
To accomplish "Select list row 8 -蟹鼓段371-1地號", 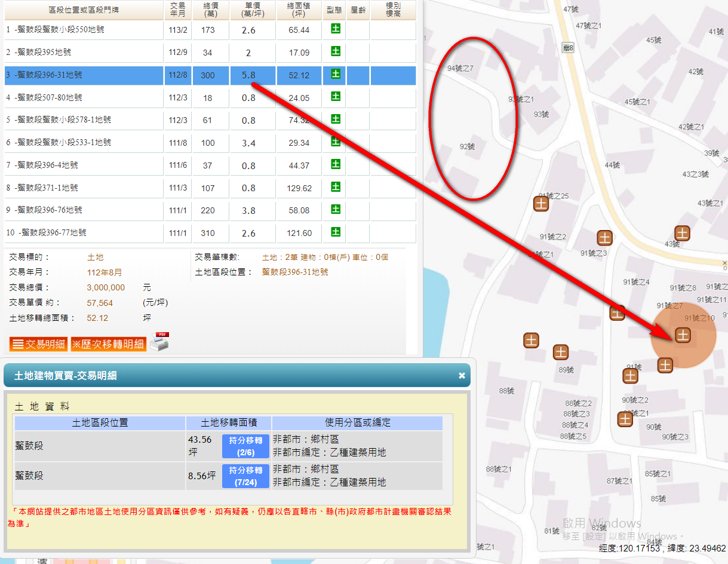I will pyautogui.click(x=210, y=188).
